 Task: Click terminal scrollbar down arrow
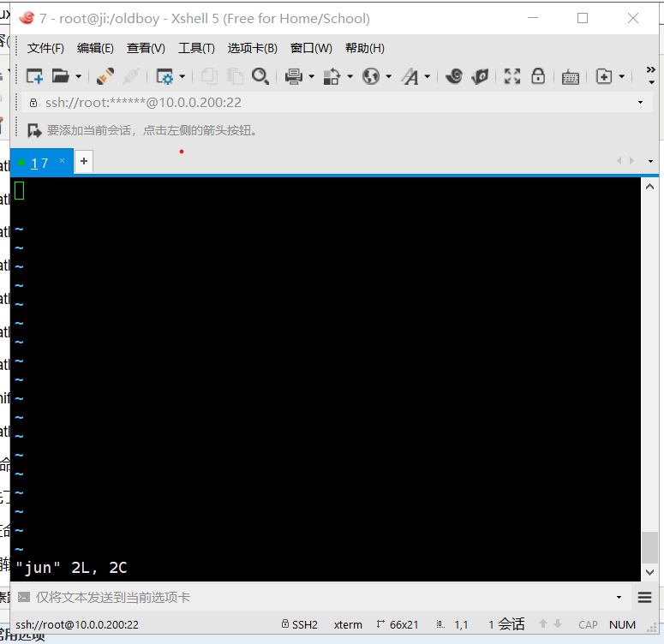[x=649, y=572]
